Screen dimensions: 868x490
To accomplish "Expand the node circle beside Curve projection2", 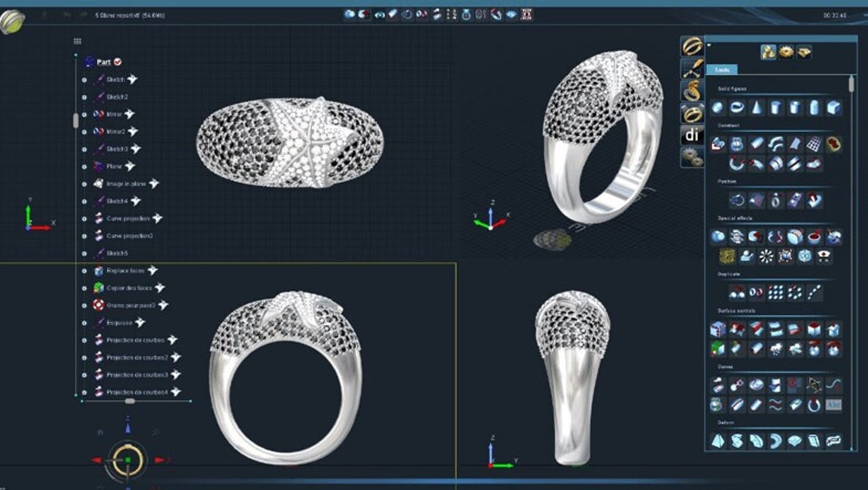I will [84, 236].
